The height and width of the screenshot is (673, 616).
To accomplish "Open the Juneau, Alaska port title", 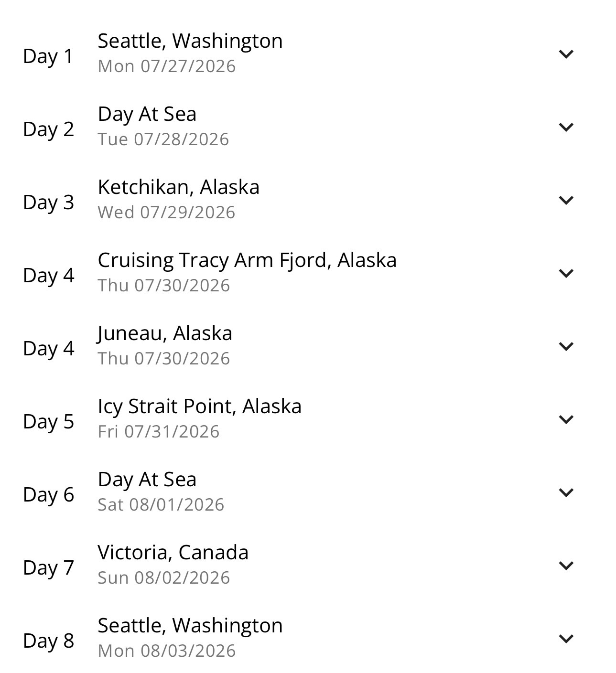I will coord(164,333).
